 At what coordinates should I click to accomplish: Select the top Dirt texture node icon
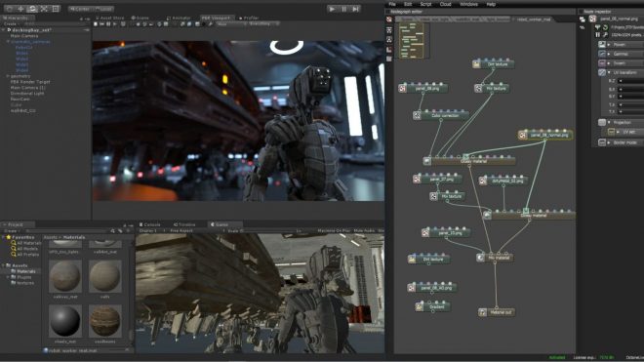pyautogui.click(x=476, y=64)
